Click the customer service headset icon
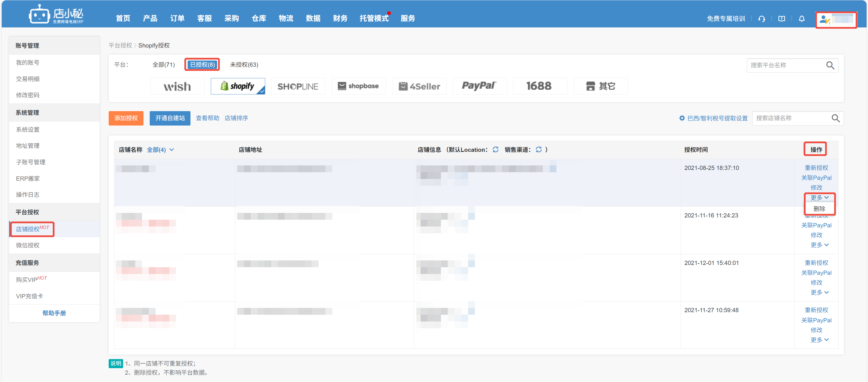 click(762, 19)
